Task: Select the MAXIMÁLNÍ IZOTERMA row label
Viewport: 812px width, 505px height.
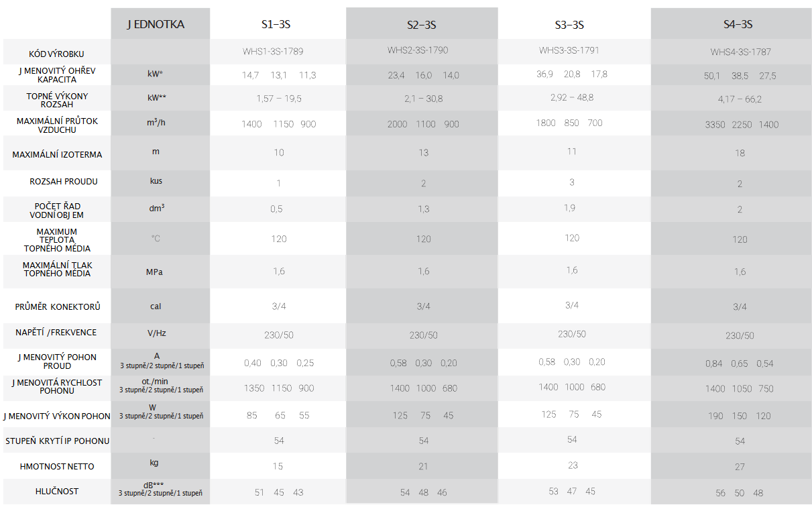Action: 57,155
